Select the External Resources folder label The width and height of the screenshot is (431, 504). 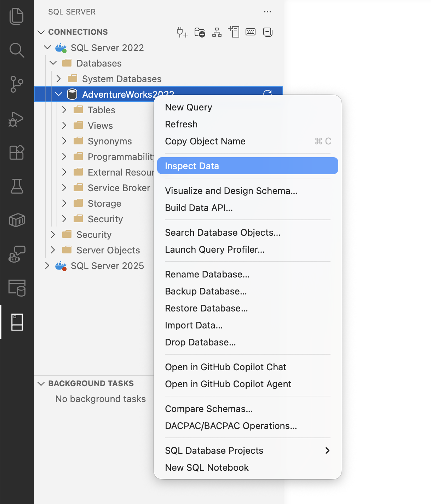[121, 172]
